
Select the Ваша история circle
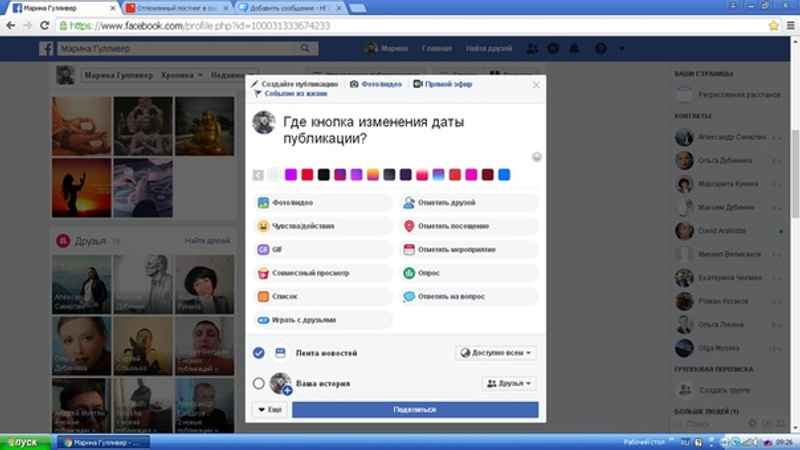click(x=259, y=383)
